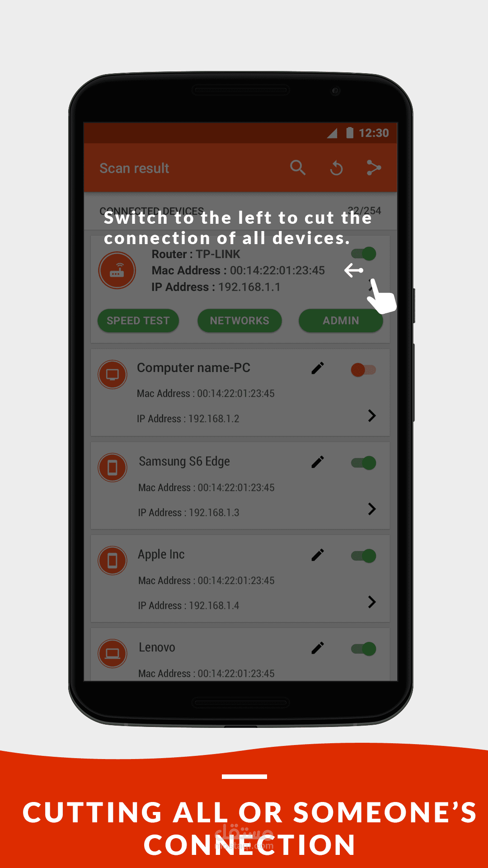
Task: Tap the Lenovo edit pencil icon
Action: (x=318, y=648)
